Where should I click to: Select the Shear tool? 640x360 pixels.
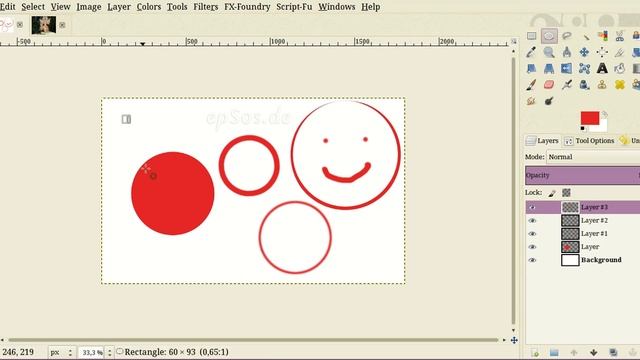click(x=531, y=69)
